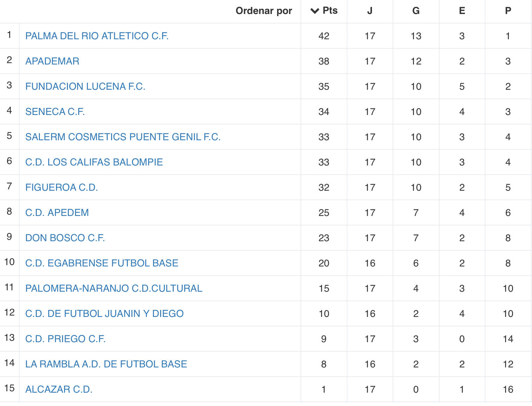Select C.D. APEDEM link
The image size is (532, 406).
pyautogui.click(x=57, y=212)
